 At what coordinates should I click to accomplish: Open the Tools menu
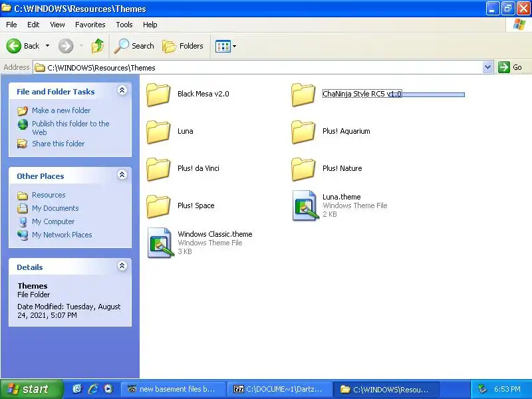(x=124, y=25)
